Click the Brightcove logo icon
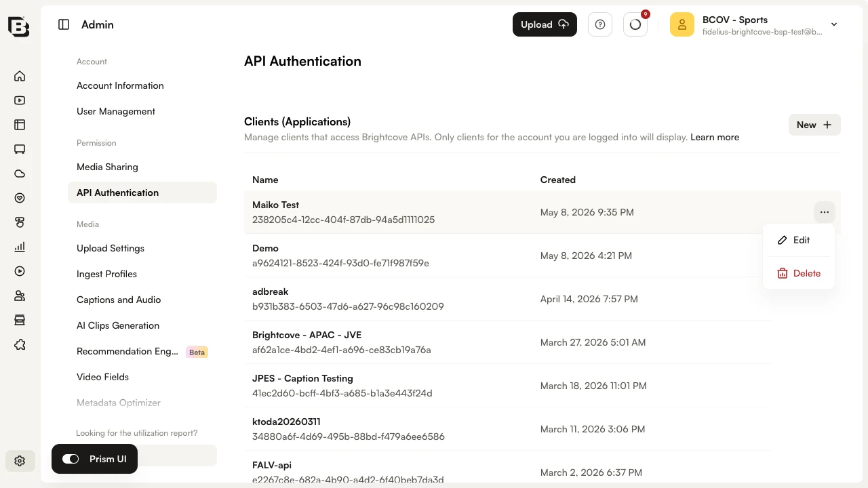868x488 pixels. pos(19,26)
